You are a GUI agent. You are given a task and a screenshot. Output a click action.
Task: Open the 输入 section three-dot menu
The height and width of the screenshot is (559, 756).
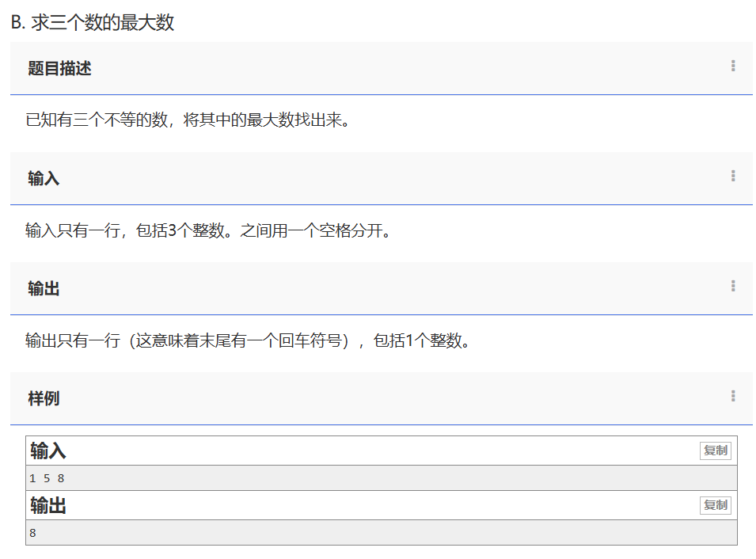coord(733,177)
